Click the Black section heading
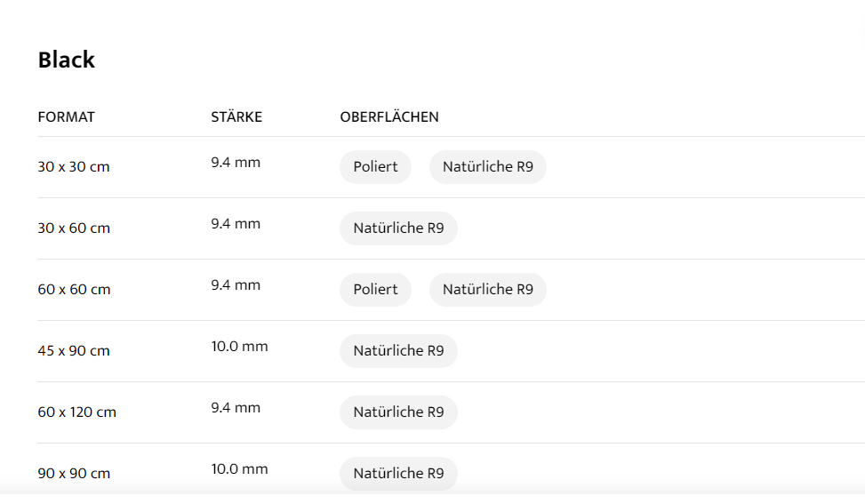865x504 pixels. click(67, 60)
